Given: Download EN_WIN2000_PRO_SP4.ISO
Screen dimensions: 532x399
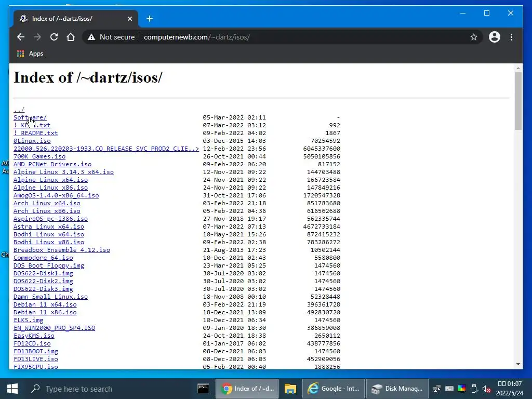Looking at the screenshot, I should tap(54, 328).
